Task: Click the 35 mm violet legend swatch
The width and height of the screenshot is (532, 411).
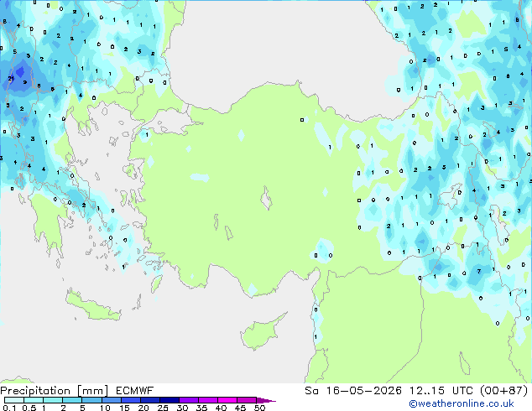Action: (207, 400)
